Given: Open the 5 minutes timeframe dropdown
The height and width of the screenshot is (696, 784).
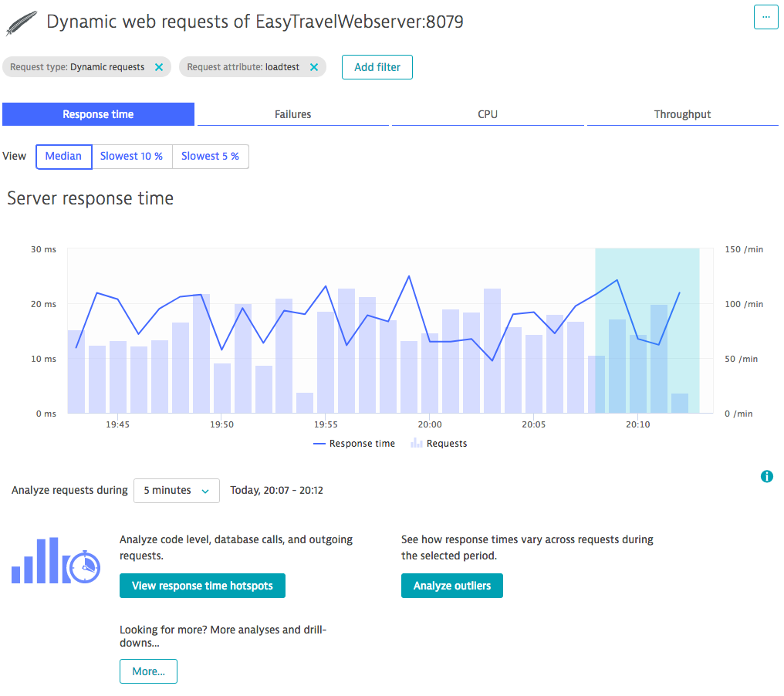Looking at the screenshot, I should click(176, 491).
